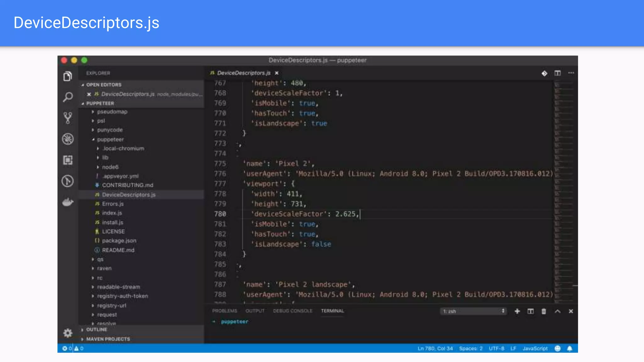Switch to the Debug Console tab

click(x=293, y=311)
